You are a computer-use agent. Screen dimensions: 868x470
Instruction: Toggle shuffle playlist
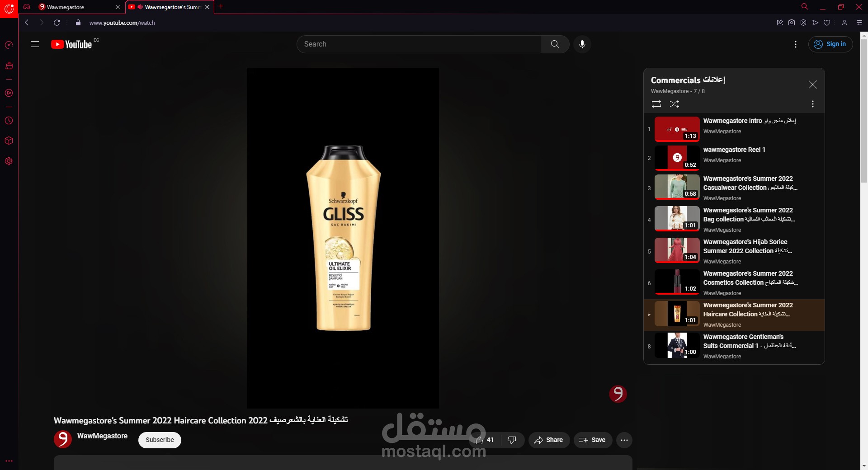pyautogui.click(x=675, y=104)
